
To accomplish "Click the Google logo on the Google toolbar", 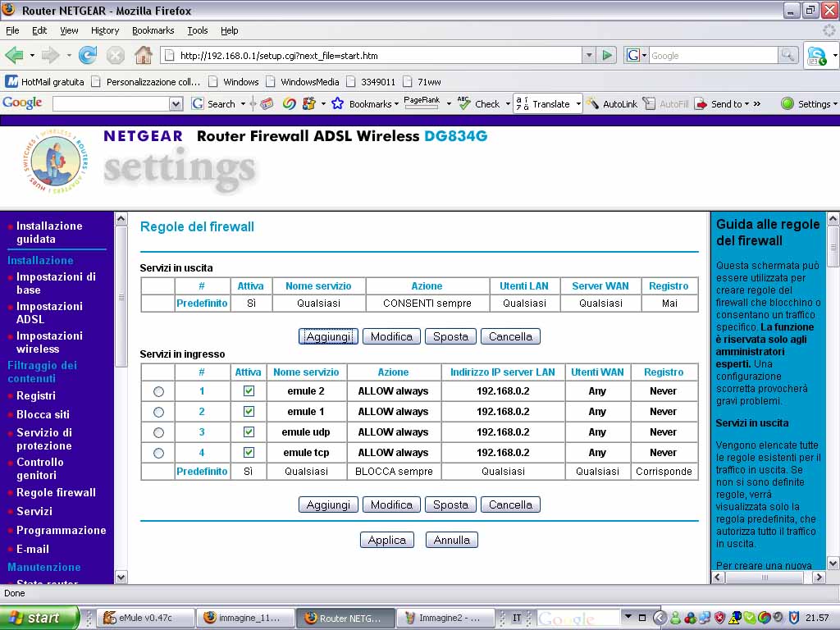I will [22, 103].
